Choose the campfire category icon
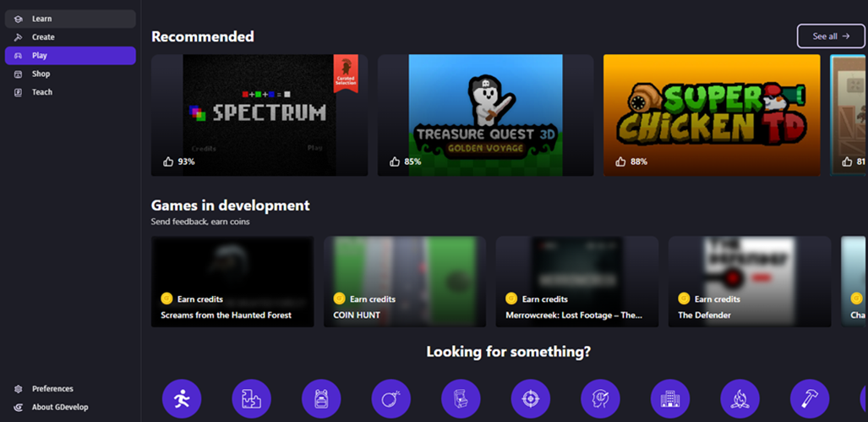The width and height of the screenshot is (868, 422). tap(740, 398)
